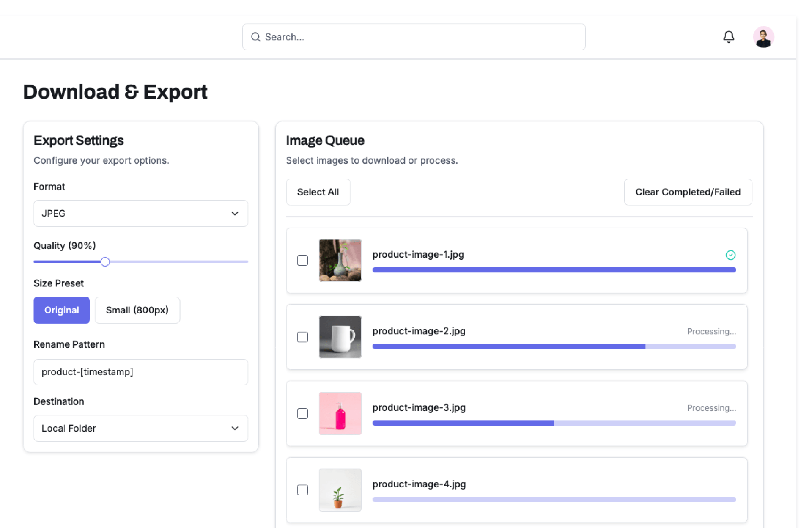Click the green completed checkmark icon

(730, 255)
